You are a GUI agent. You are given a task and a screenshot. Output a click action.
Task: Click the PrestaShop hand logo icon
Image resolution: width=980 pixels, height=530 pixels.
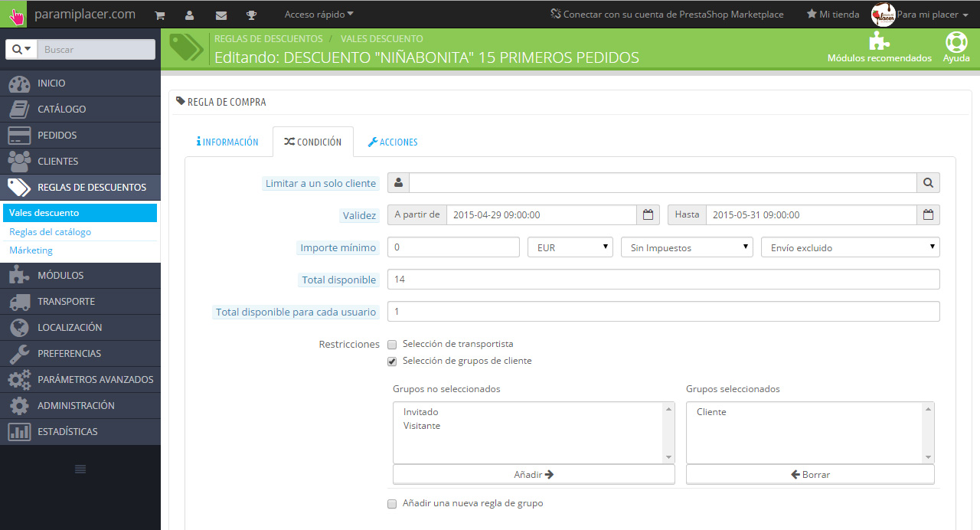click(14, 15)
